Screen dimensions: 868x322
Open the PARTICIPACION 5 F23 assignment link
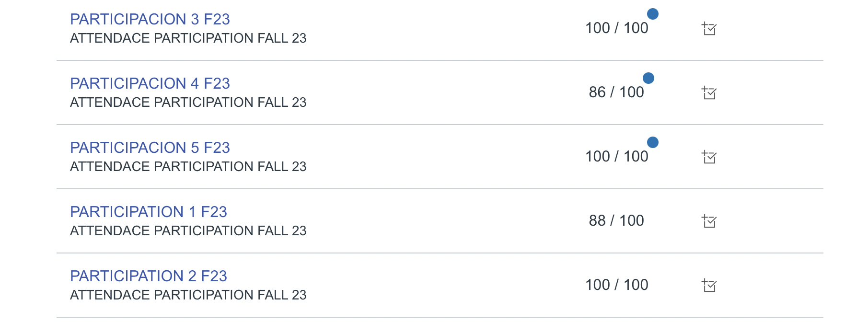(x=150, y=148)
